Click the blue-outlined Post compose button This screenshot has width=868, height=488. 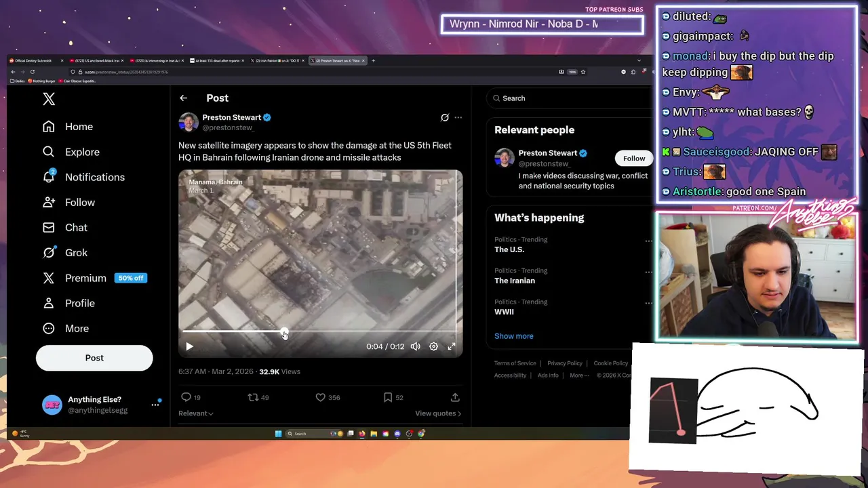coord(94,358)
